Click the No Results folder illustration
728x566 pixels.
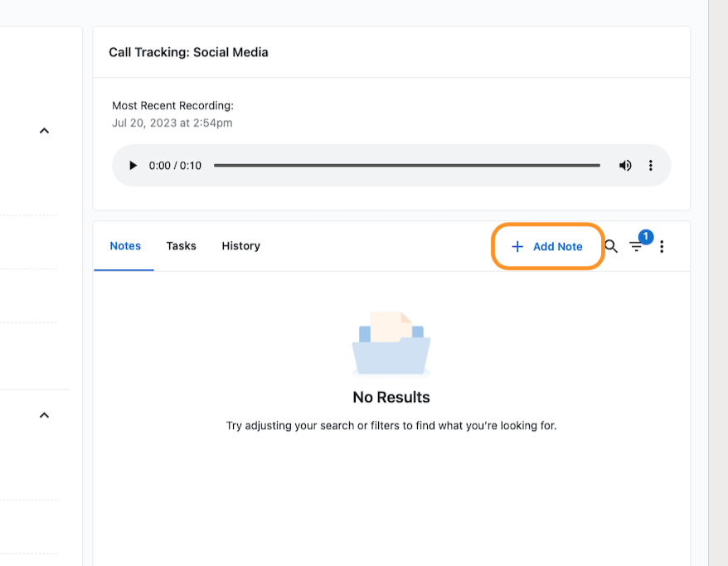[x=391, y=344]
